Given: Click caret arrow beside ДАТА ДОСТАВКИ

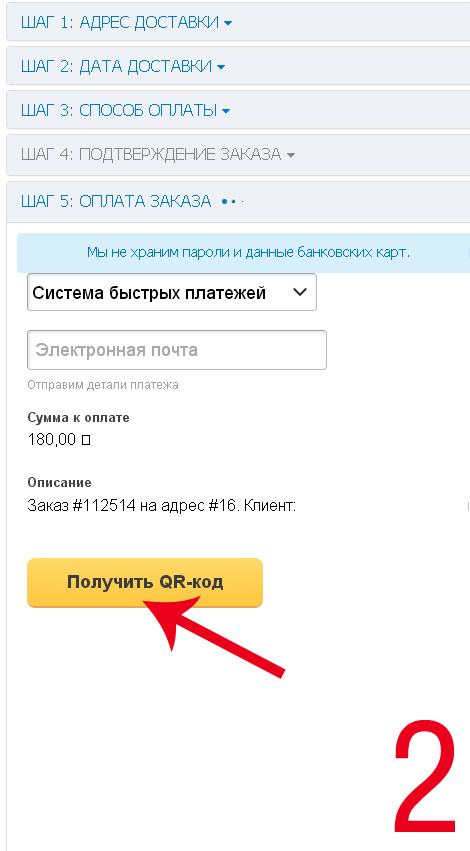Looking at the screenshot, I should point(221,68).
